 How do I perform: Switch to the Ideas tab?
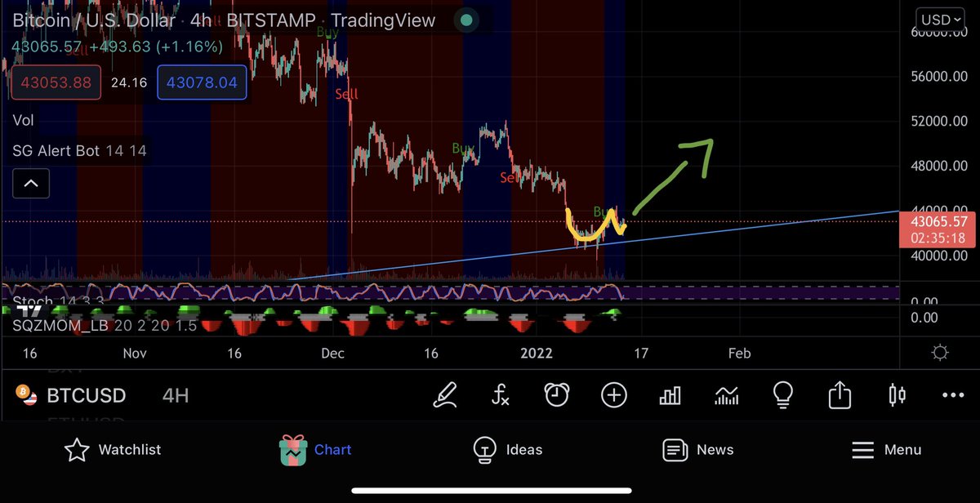point(507,449)
